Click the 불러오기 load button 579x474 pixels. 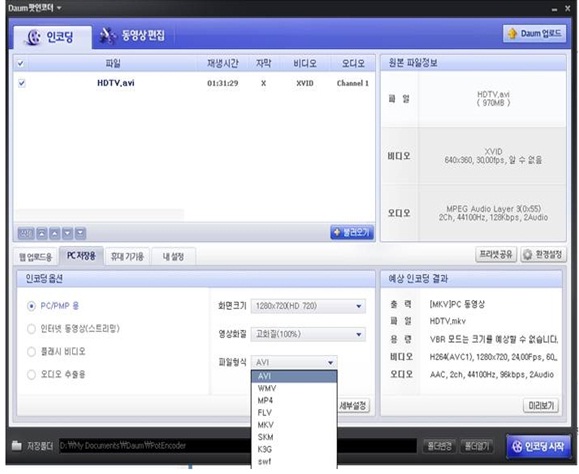pos(352,232)
